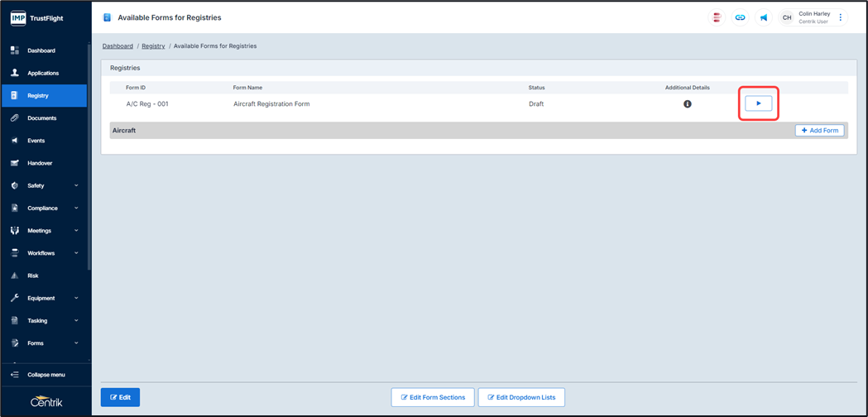The width and height of the screenshot is (868, 417).
Task: Follow the Registry breadcrumb link
Action: [153, 46]
